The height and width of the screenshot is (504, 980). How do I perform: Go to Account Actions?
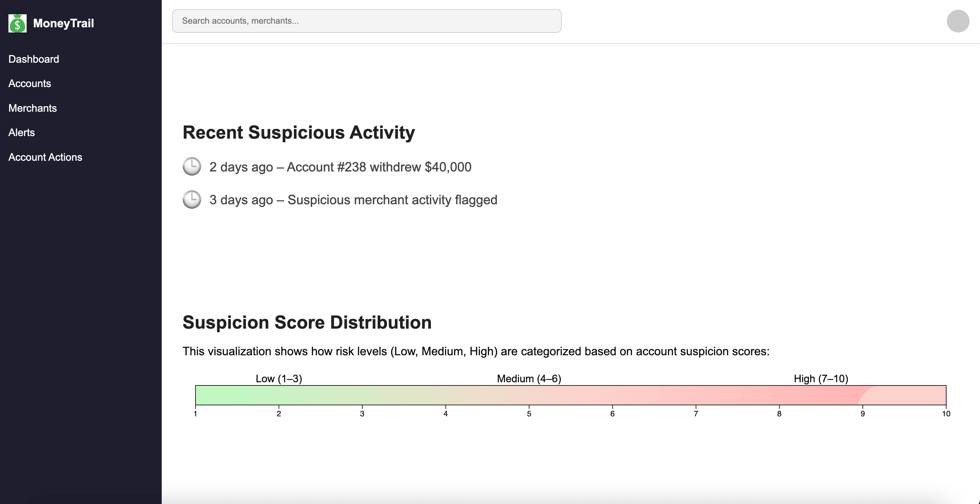(x=45, y=157)
